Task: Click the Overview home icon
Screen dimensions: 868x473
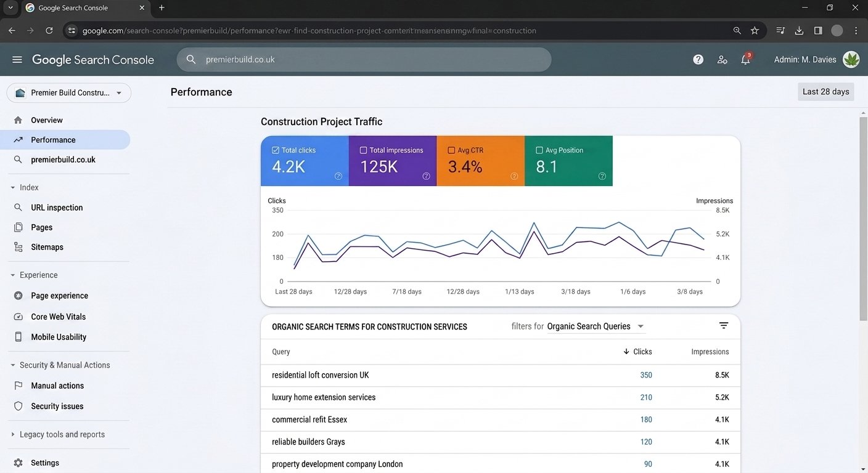Action: coord(18,120)
